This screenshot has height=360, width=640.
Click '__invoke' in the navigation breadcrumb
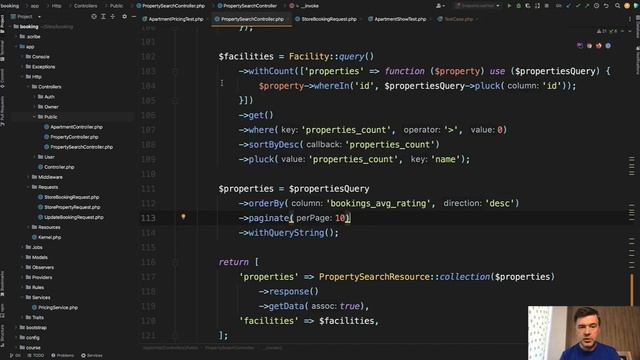pyautogui.click(x=309, y=6)
